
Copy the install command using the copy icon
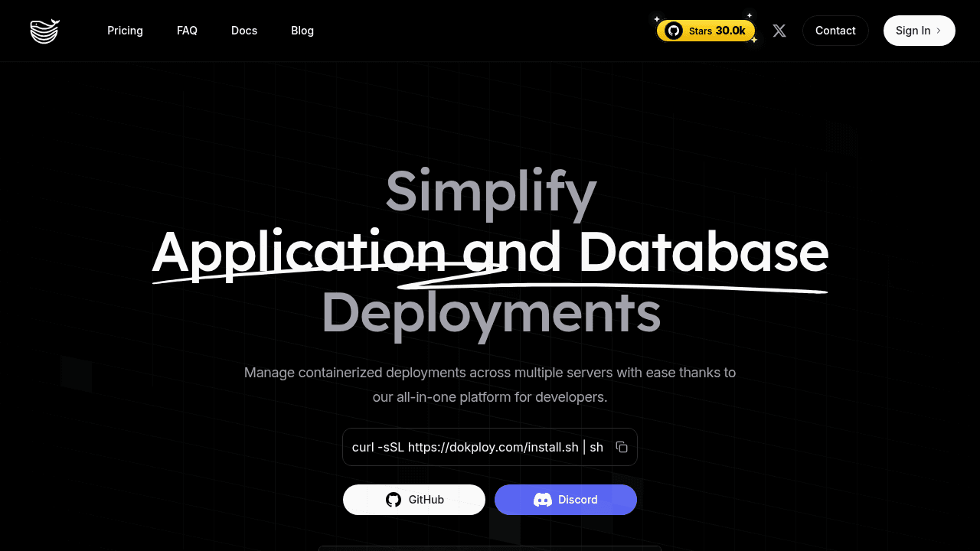[622, 447]
